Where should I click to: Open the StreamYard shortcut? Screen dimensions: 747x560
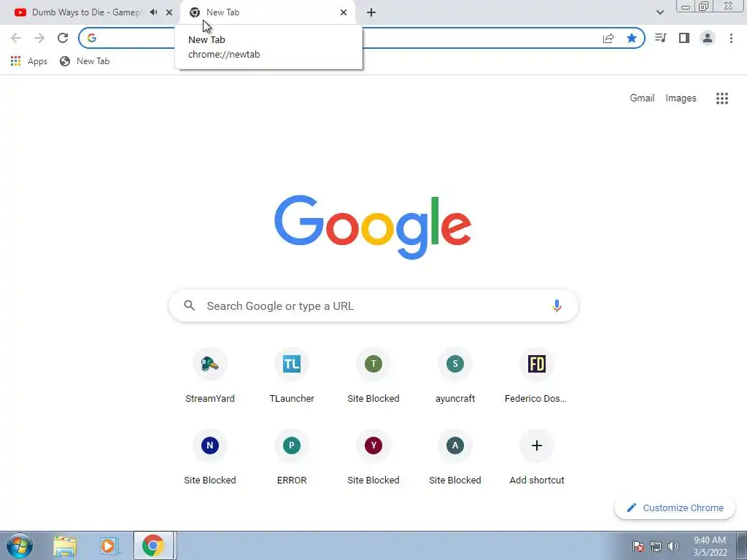[x=210, y=376]
